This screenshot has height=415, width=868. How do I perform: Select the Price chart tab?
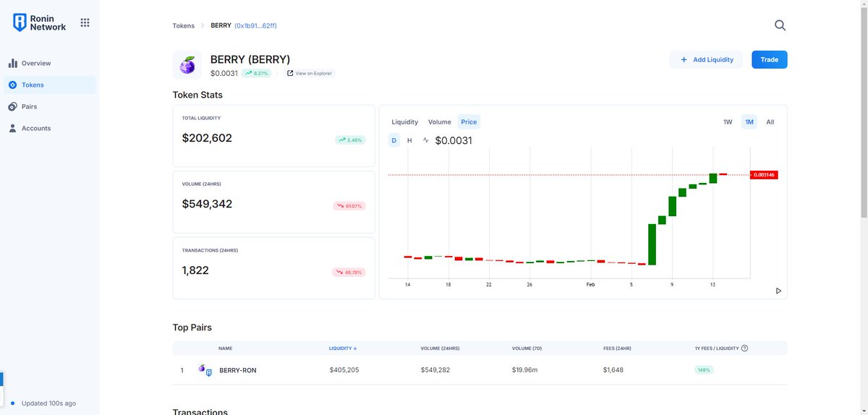469,122
